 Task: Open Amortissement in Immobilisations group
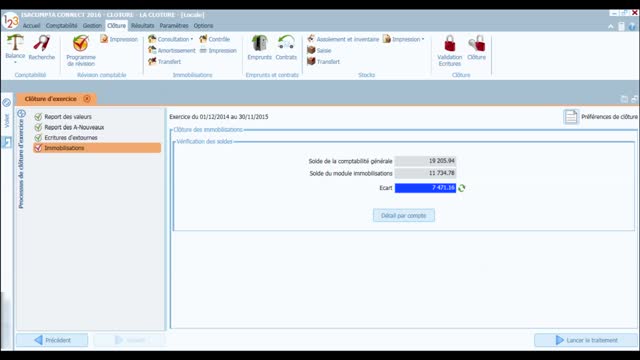point(172,50)
